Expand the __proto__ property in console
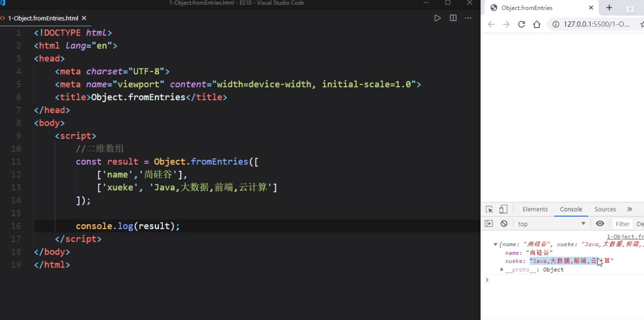 click(502, 269)
